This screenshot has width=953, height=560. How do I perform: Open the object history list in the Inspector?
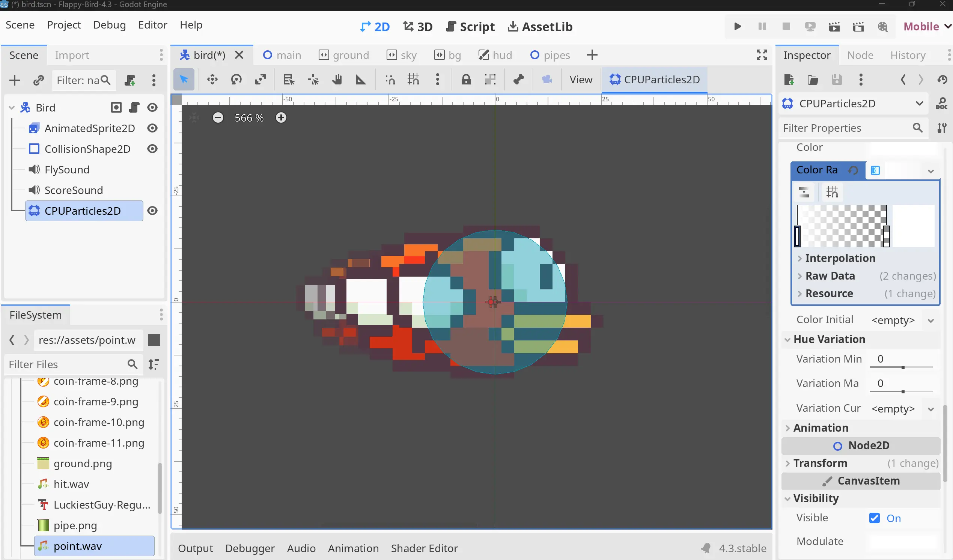pyautogui.click(x=942, y=80)
